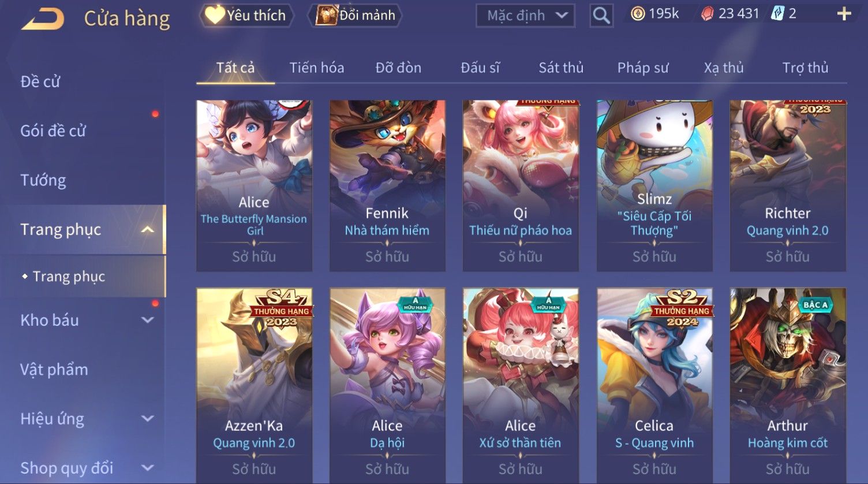The height and width of the screenshot is (484, 868).
Task: Select Fennik Nhà thám hiểm skin card
Action: coord(387,185)
